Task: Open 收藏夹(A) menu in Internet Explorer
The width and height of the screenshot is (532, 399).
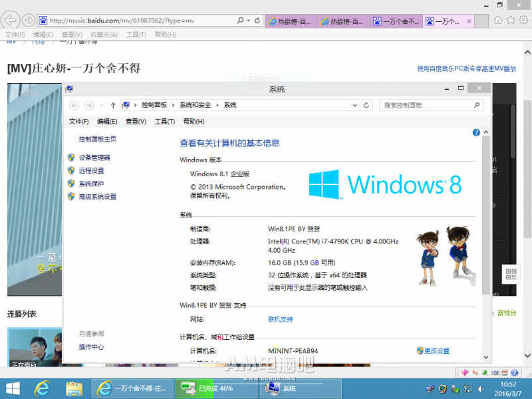Action: [x=104, y=35]
